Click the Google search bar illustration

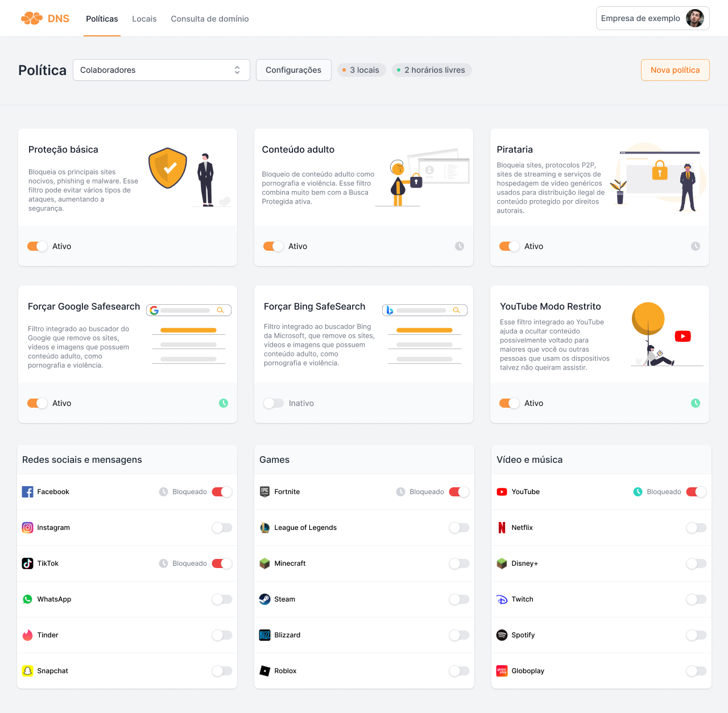point(189,310)
